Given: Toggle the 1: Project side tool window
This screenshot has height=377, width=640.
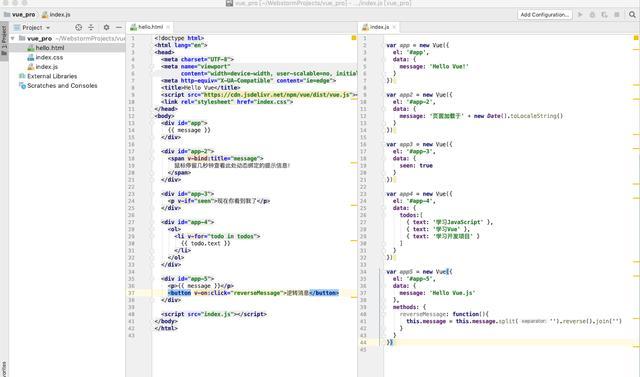Looking at the screenshot, I should tap(4, 40).
